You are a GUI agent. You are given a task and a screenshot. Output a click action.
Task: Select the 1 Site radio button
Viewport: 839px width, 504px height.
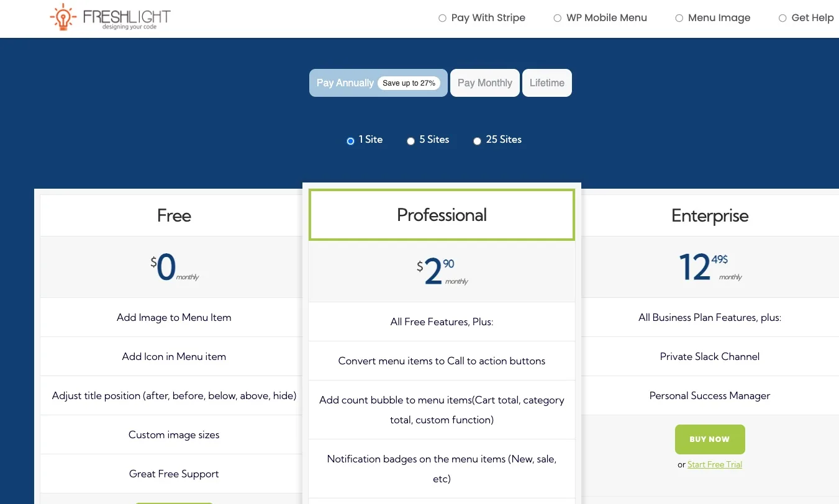click(x=350, y=141)
